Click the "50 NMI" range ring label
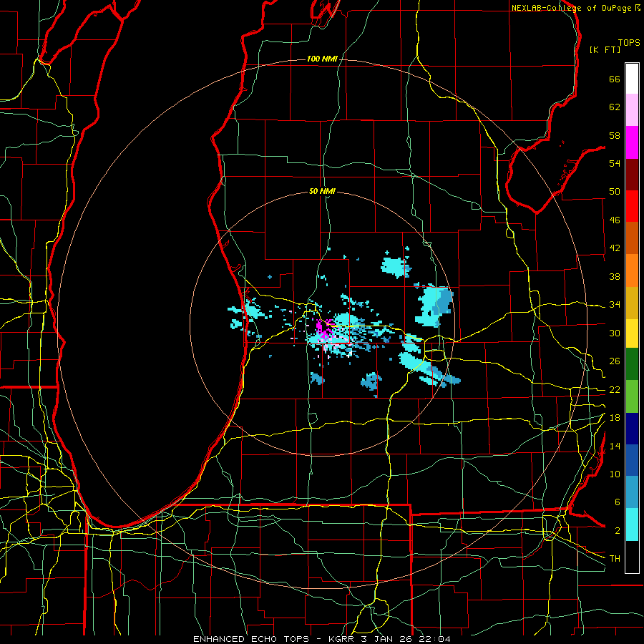This screenshot has height=644, width=644. [322, 191]
